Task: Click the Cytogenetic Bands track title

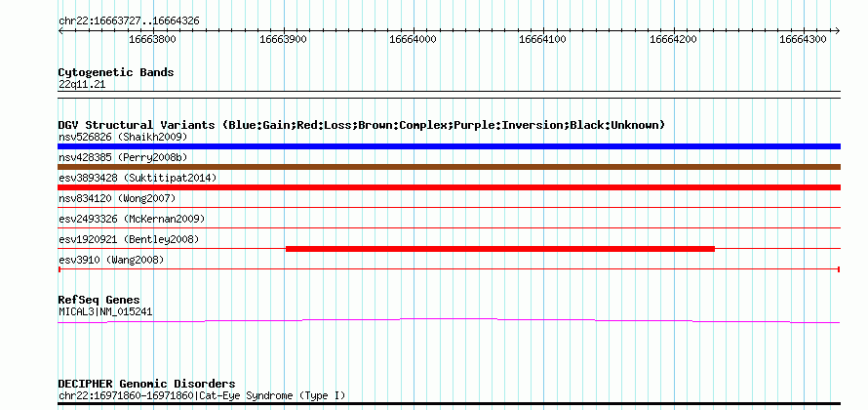Action: point(116,72)
